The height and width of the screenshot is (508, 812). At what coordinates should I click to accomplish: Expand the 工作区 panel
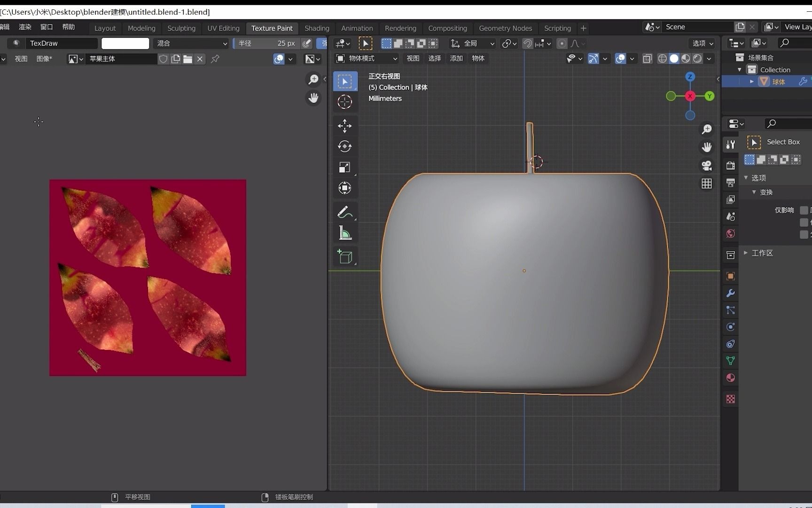746,253
